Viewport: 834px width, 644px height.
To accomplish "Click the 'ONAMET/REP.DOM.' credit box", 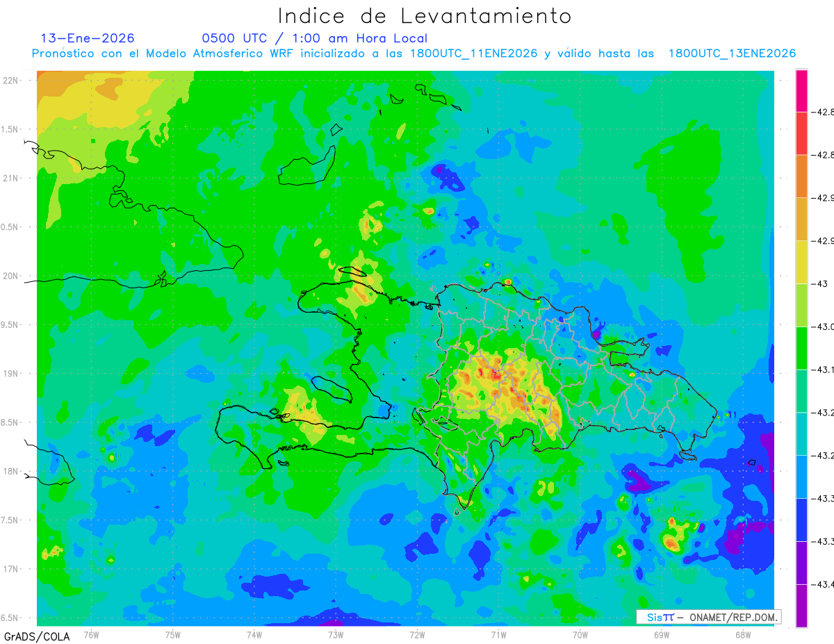I will 709,617.
